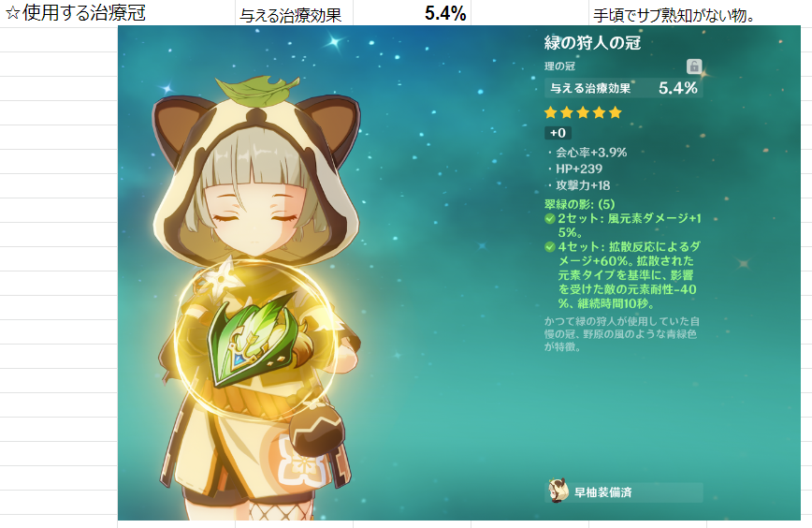Click the 翠緑の影: (5) set name
This screenshot has height=528, width=812.
579,204
